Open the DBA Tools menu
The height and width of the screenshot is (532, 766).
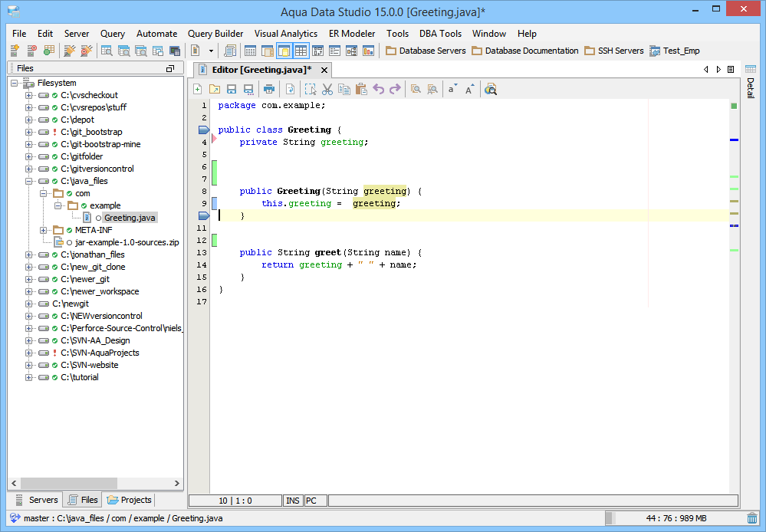(440, 34)
